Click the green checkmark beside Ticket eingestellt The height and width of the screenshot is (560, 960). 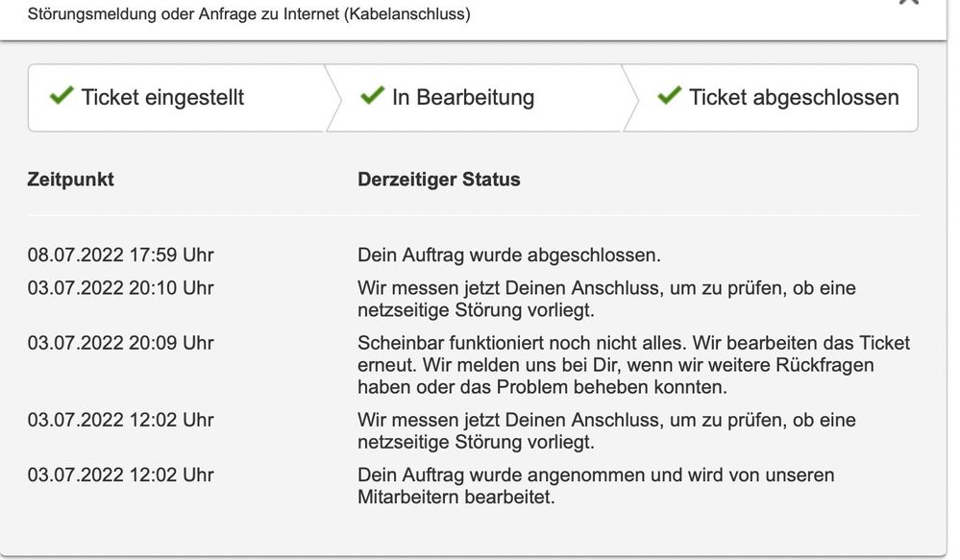tap(62, 96)
